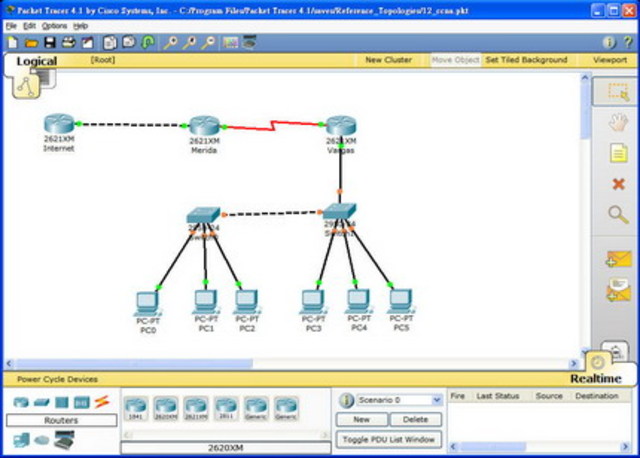Choose the red X Delete tool

pos(619,184)
